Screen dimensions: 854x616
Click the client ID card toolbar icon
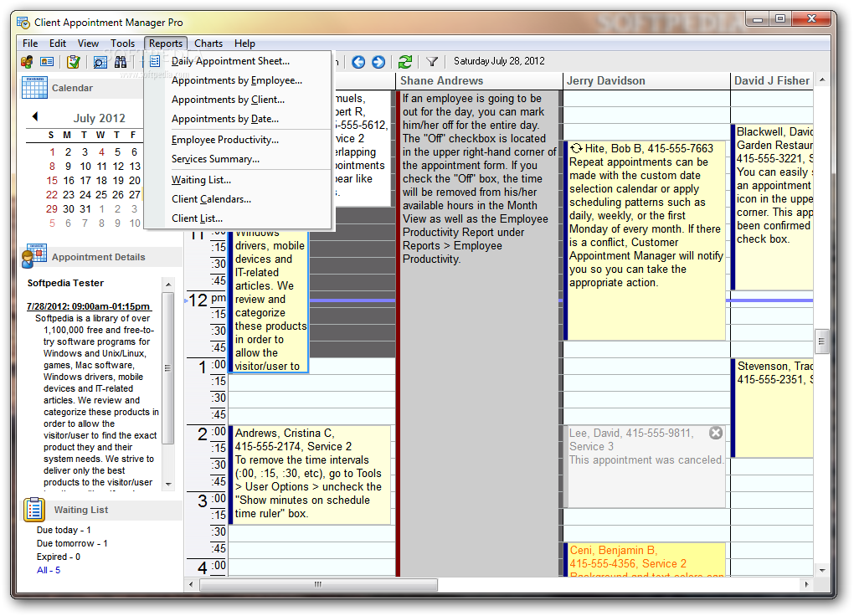click(48, 62)
